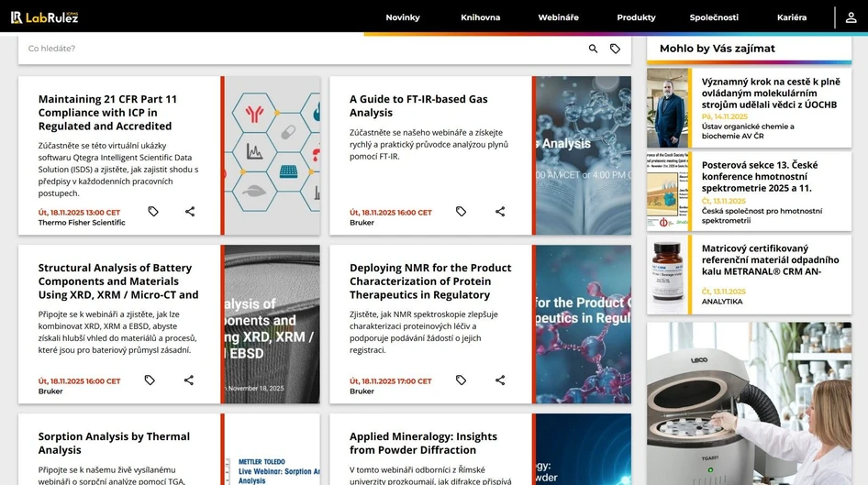868x485 pixels.
Task: Open the Produkty menu
Action: tap(636, 17)
